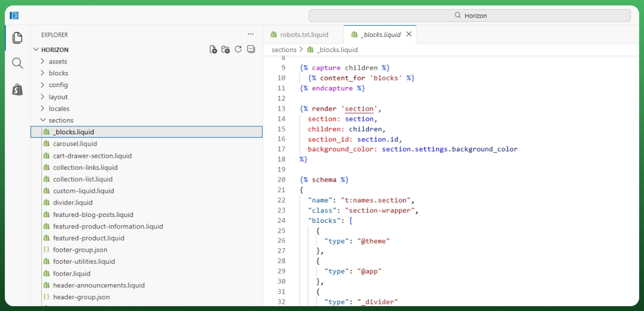Click the underlined 'section' on line 13
The width and height of the screenshot is (644, 311).
[359, 109]
